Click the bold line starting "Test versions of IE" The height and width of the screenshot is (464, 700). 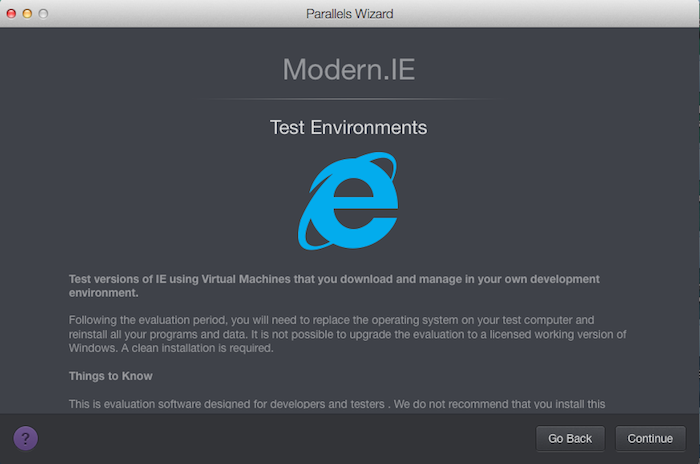pos(334,279)
